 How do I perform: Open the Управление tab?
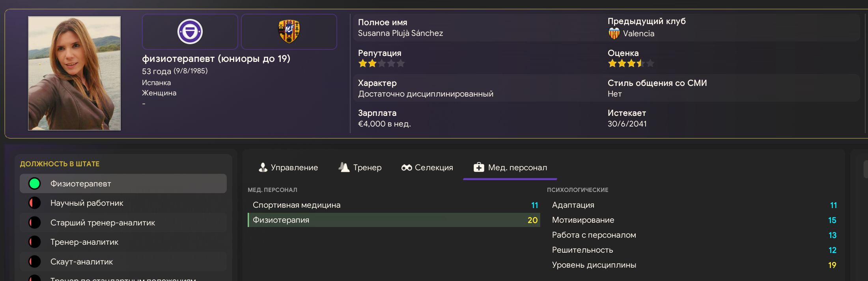(x=288, y=167)
